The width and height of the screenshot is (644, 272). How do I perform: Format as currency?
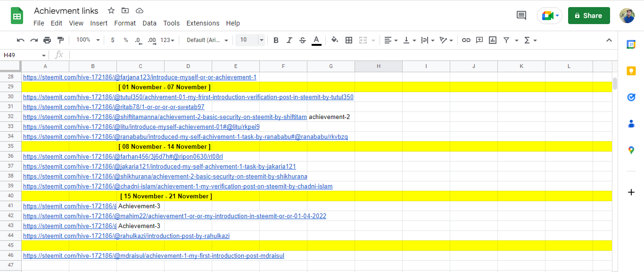click(112, 40)
